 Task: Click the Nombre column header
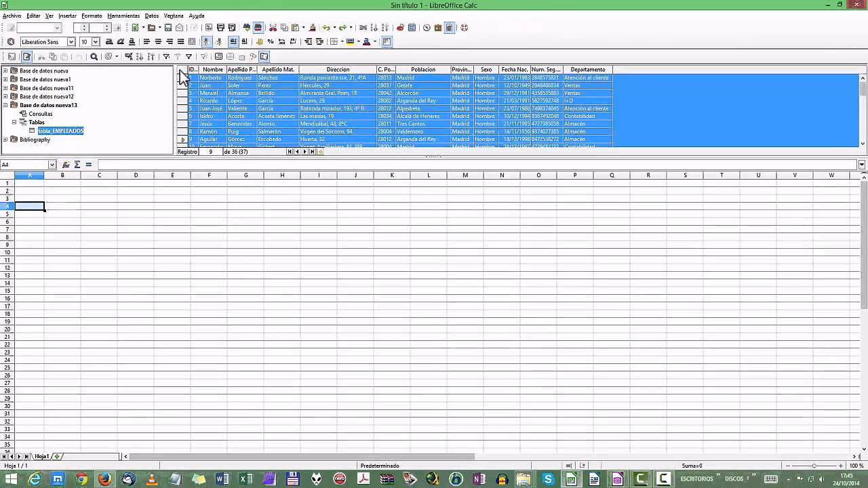[x=212, y=70]
